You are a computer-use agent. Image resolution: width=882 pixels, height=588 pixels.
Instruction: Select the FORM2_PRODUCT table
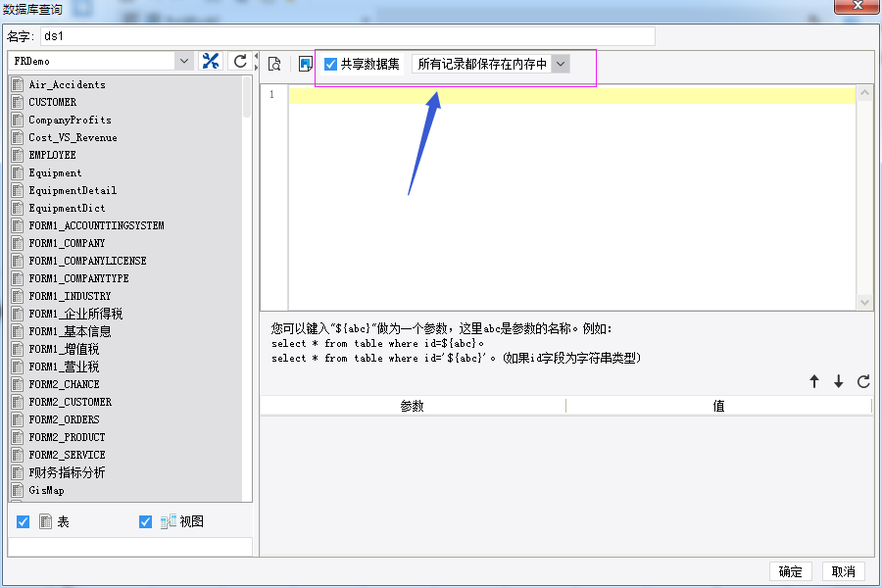67,437
